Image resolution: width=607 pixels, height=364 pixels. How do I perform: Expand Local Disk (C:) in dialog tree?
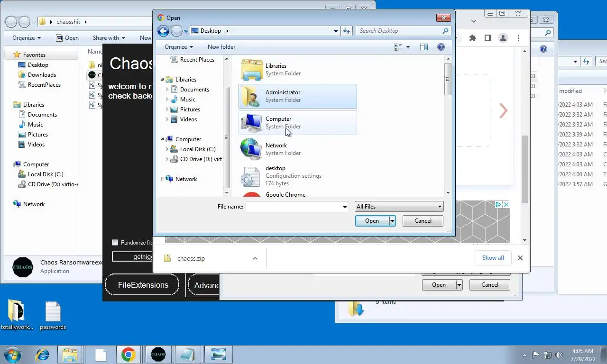pyautogui.click(x=167, y=149)
